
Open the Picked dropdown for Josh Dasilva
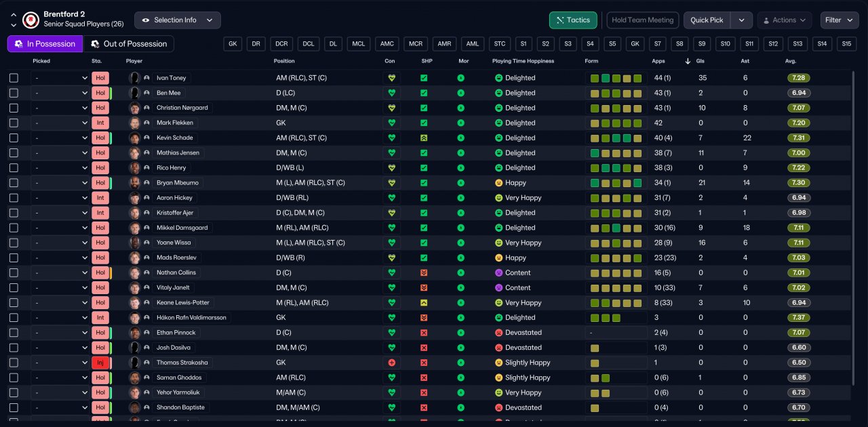[60, 348]
